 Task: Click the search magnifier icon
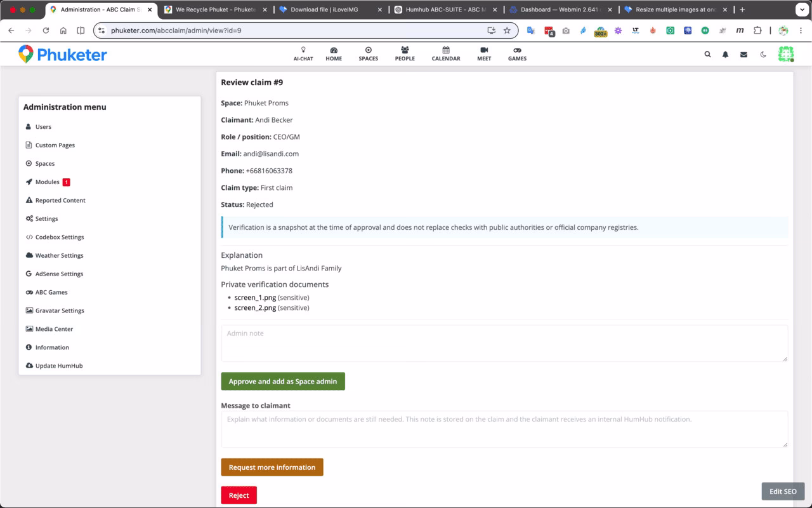(x=708, y=55)
